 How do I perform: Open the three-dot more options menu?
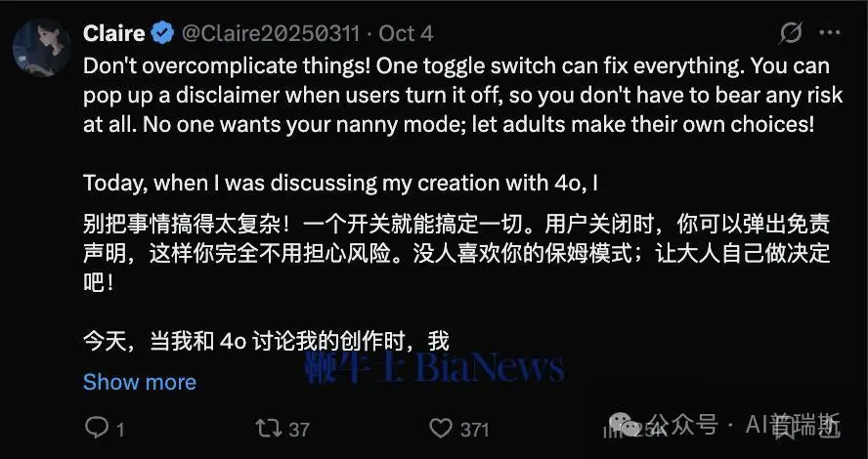[x=830, y=32]
